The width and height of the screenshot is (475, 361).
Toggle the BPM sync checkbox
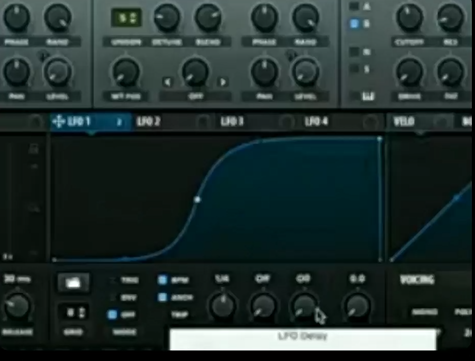[x=163, y=280]
